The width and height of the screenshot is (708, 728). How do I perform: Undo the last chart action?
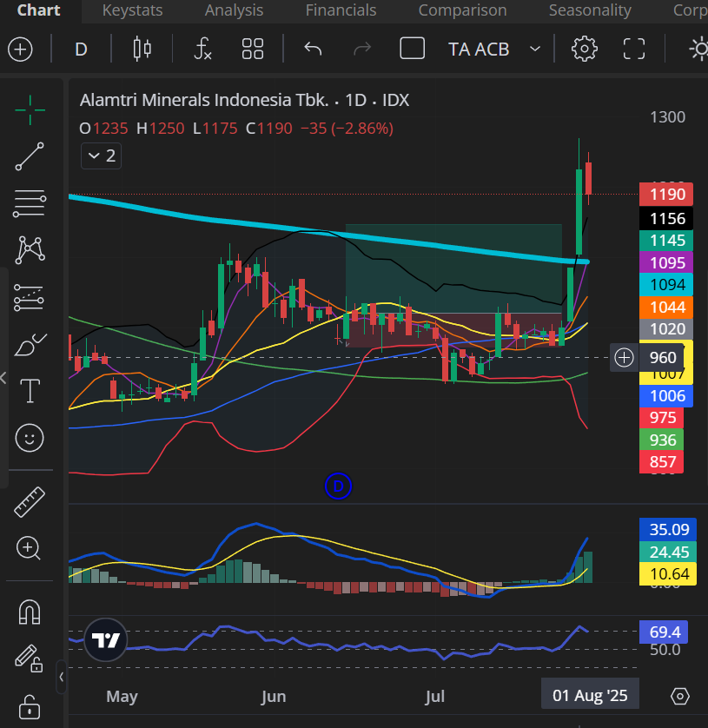[x=313, y=49]
